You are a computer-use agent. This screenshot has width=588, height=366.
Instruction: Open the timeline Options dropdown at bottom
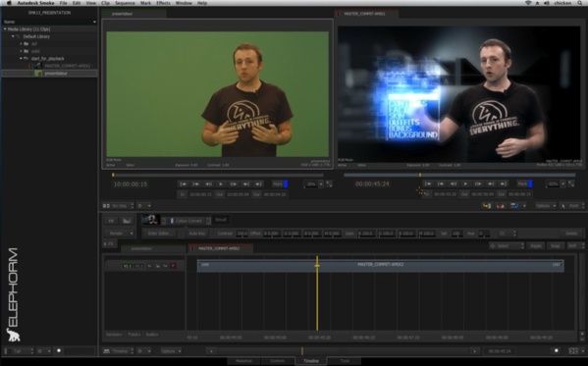click(172, 351)
